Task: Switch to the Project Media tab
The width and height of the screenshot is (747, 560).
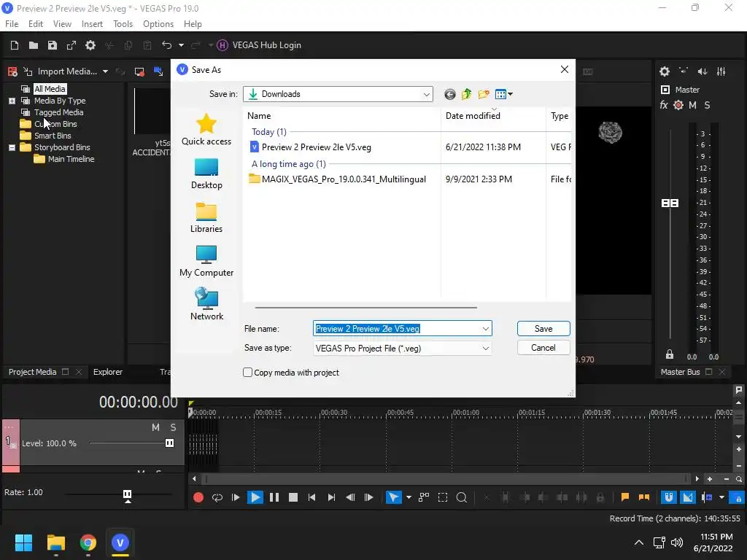Action: (x=32, y=372)
